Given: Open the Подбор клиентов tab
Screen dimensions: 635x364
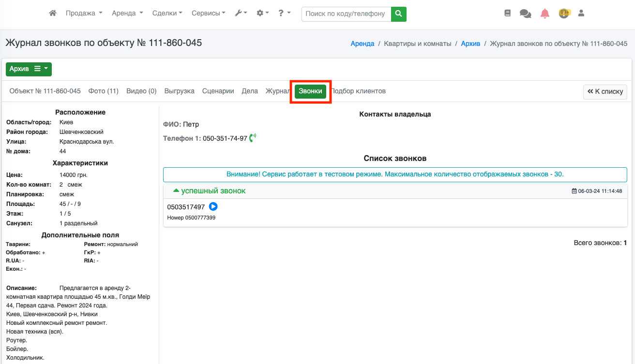Looking at the screenshot, I should (x=358, y=91).
